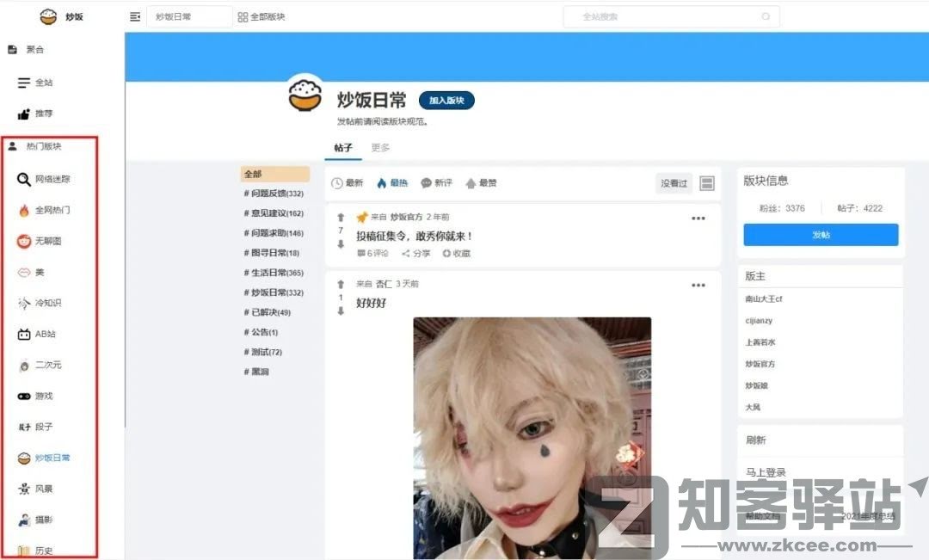
Task: Click the 分享 share icon on pinned post
Action: (407, 254)
